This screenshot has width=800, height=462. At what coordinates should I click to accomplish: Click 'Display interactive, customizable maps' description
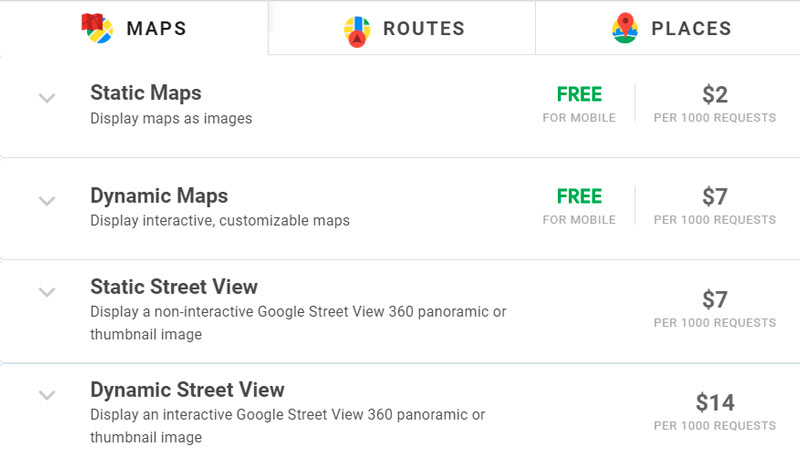(220, 220)
